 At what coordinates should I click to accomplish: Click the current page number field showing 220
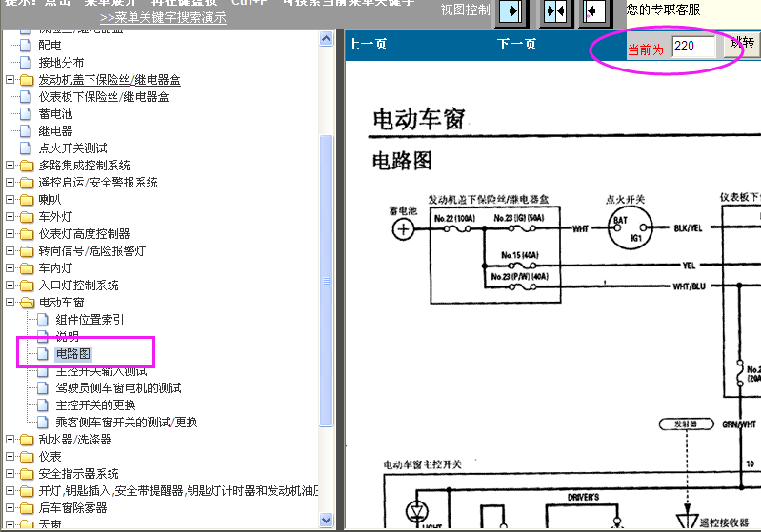coord(693,47)
